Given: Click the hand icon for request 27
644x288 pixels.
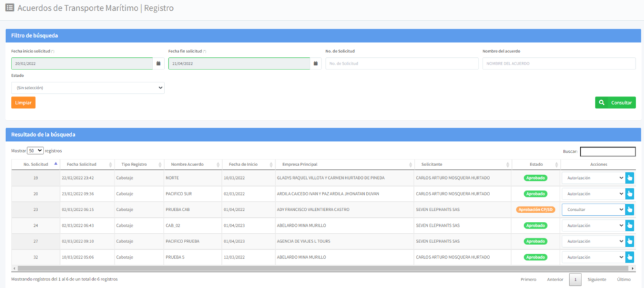Looking at the screenshot, I should click(630, 241).
